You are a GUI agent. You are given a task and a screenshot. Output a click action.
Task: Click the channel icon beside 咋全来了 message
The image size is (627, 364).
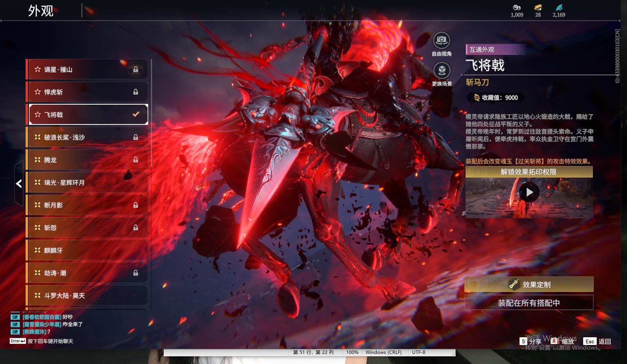[x=15, y=324]
